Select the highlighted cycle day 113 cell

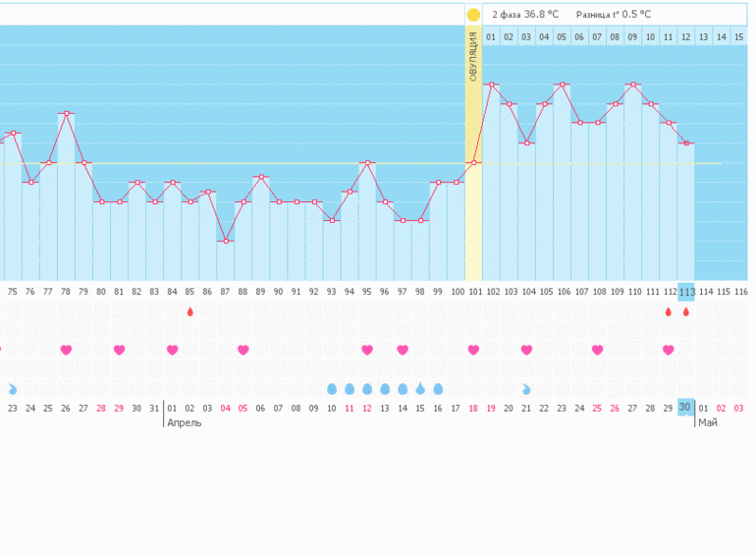coord(686,292)
